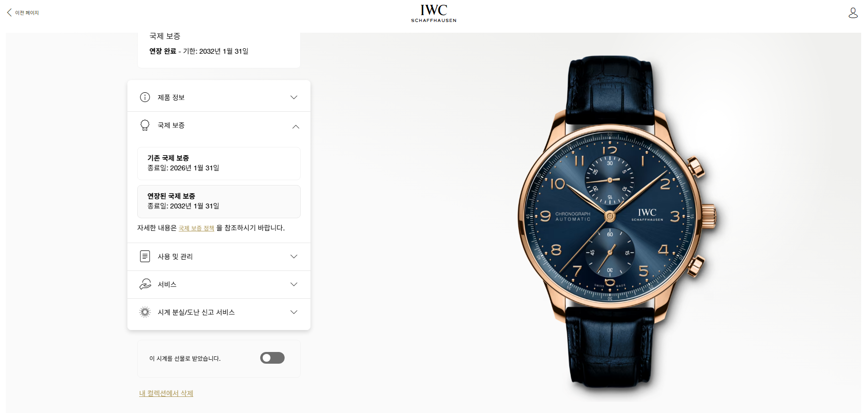Click 내 컬렉션에서 삭제 link

click(166, 393)
